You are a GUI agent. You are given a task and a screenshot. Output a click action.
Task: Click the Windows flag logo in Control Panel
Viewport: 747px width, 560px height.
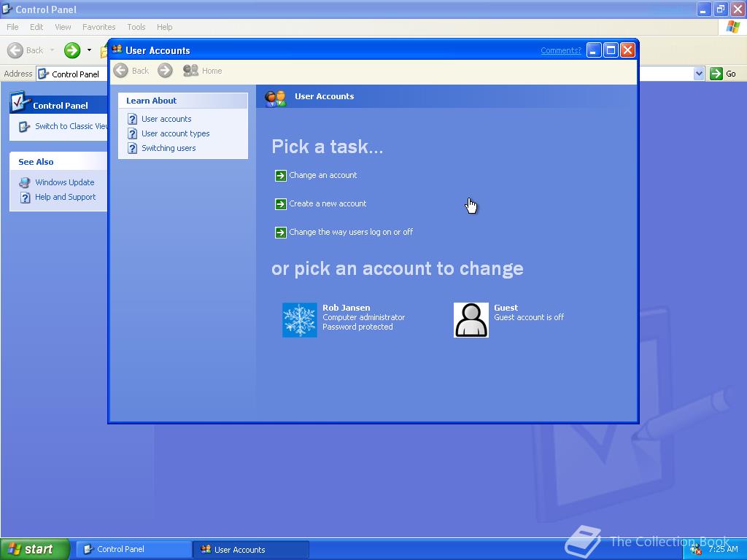[732, 27]
